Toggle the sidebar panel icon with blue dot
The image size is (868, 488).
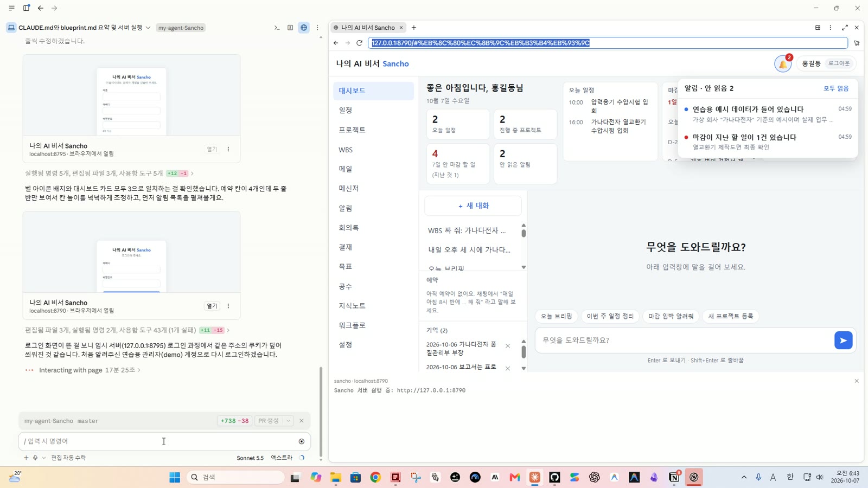tap(26, 8)
